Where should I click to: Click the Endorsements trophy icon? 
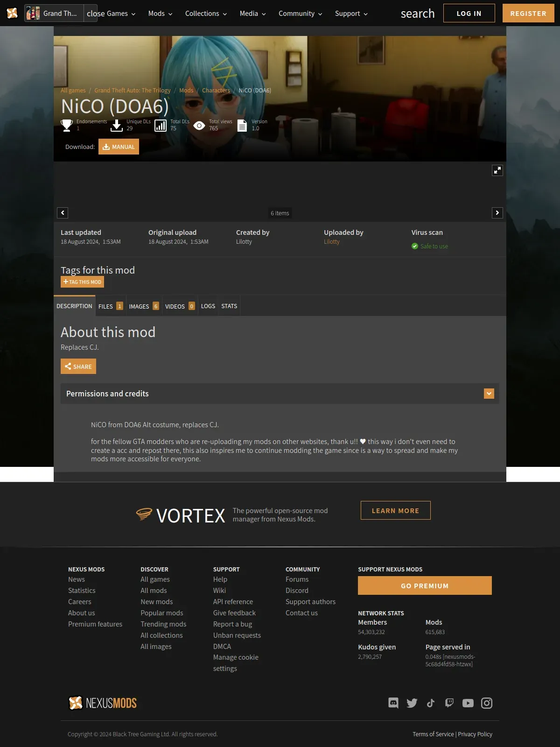67,125
